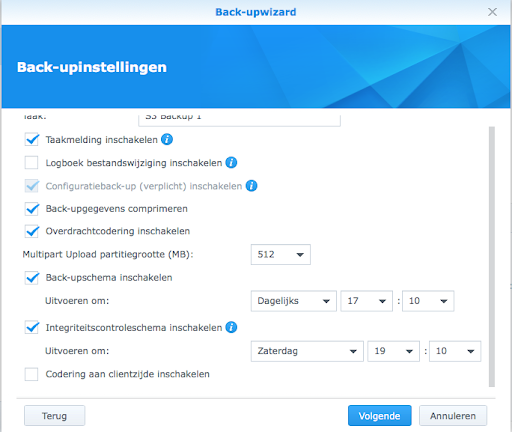Show info for Logboek bestandswijziging inschakelen
512x432 pixels.
pyautogui.click(x=231, y=163)
